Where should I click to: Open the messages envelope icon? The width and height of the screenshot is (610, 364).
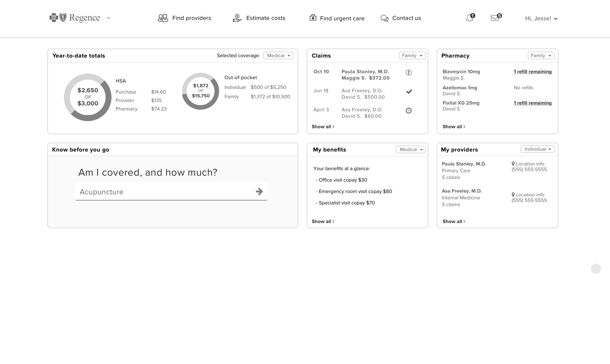click(495, 18)
